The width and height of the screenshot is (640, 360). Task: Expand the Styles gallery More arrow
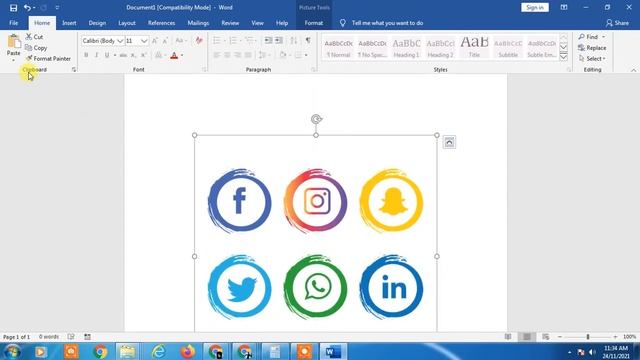pyautogui.click(x=563, y=57)
